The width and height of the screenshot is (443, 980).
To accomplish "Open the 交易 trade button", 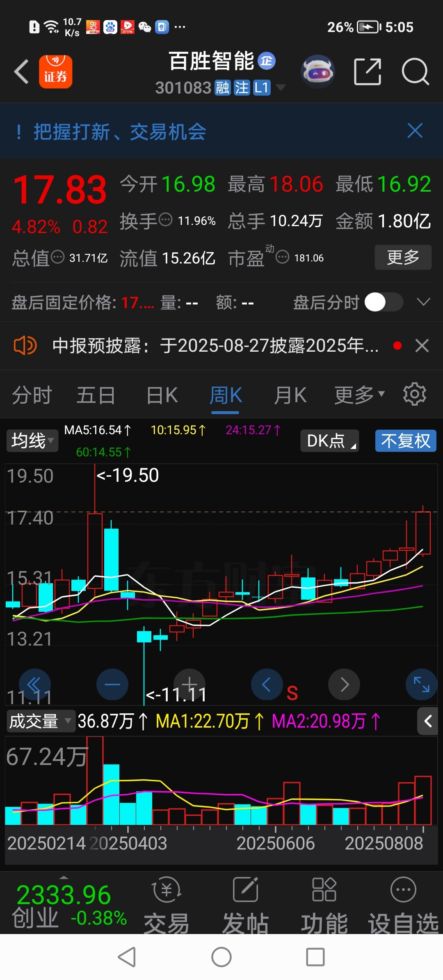I will point(167,906).
